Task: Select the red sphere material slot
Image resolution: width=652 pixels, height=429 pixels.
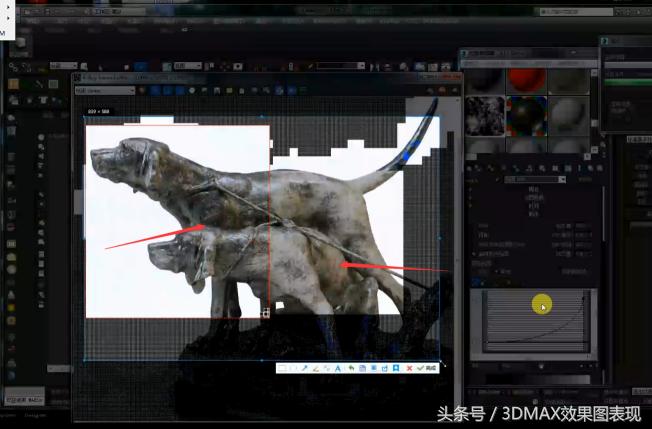Action: pyautogui.click(x=526, y=81)
